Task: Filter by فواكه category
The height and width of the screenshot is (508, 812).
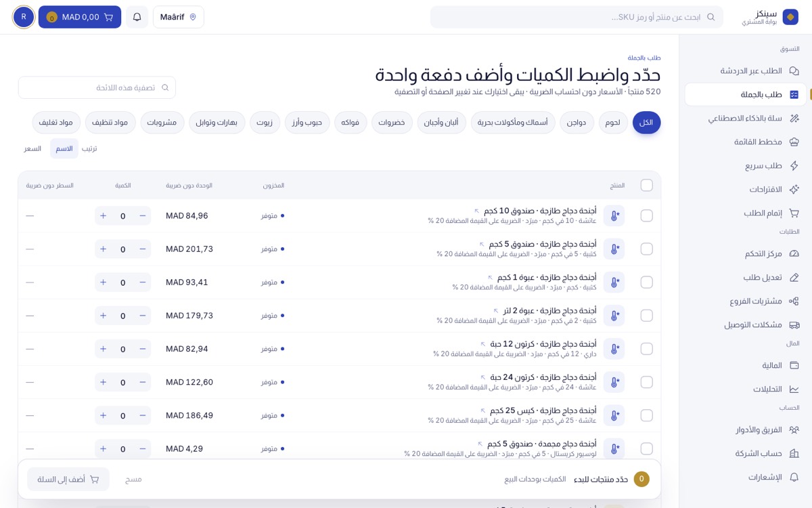Action: pyautogui.click(x=351, y=123)
